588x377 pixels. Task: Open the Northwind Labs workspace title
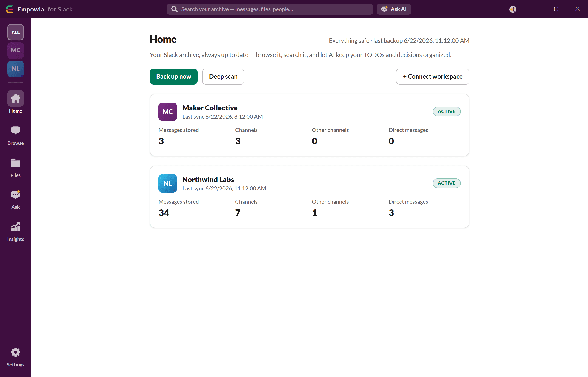click(208, 180)
